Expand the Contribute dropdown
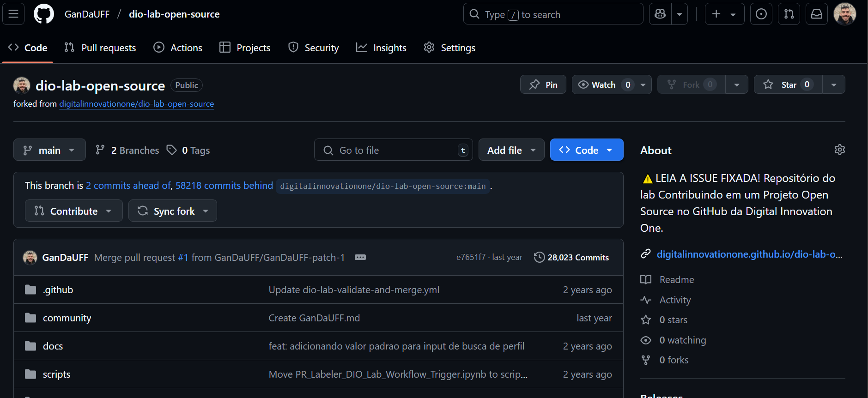 pos(74,211)
